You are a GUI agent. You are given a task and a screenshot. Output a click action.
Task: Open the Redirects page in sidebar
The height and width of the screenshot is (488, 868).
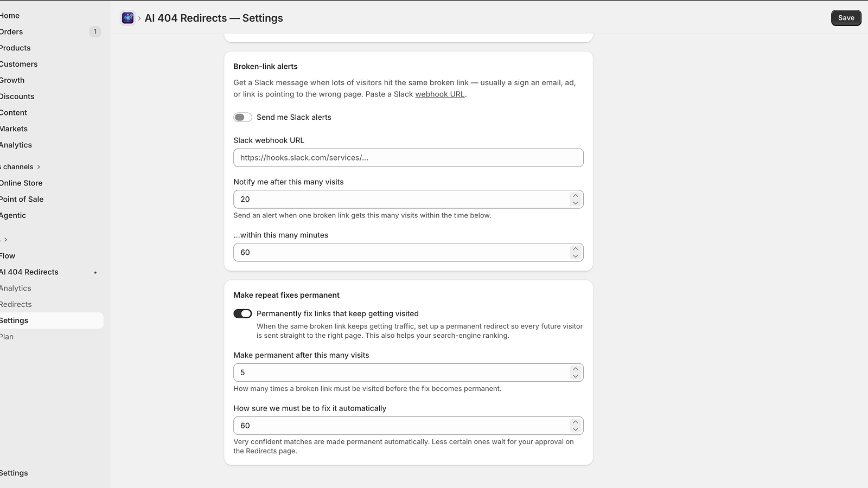16,305
